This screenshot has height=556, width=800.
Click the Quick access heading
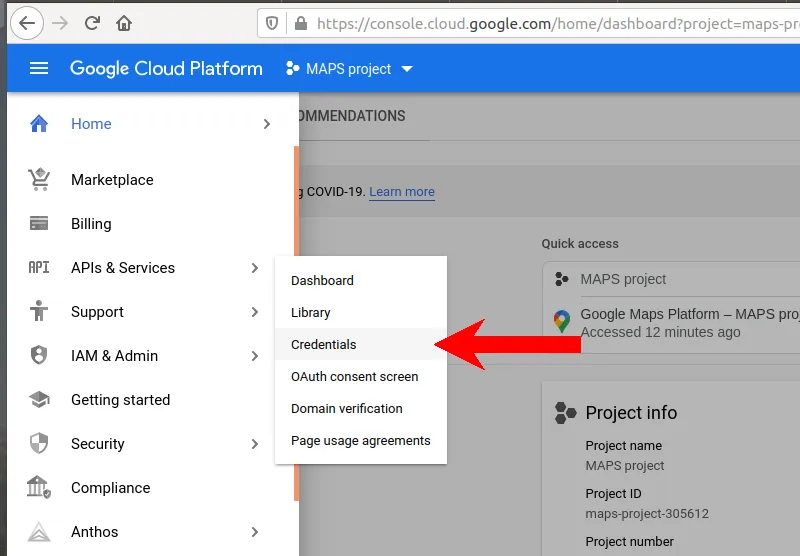pos(580,244)
